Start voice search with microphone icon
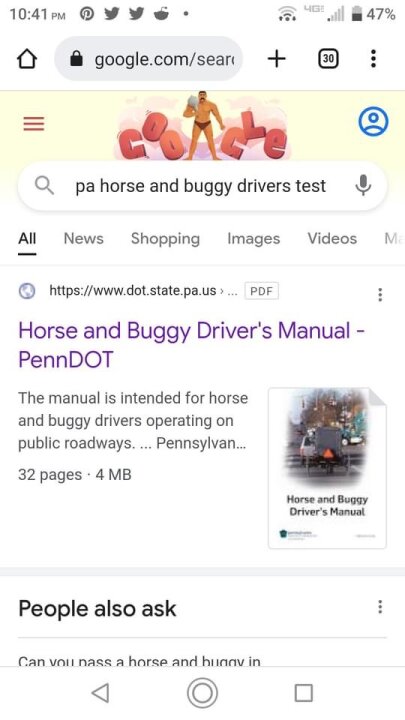The height and width of the screenshot is (720, 405). 363,186
